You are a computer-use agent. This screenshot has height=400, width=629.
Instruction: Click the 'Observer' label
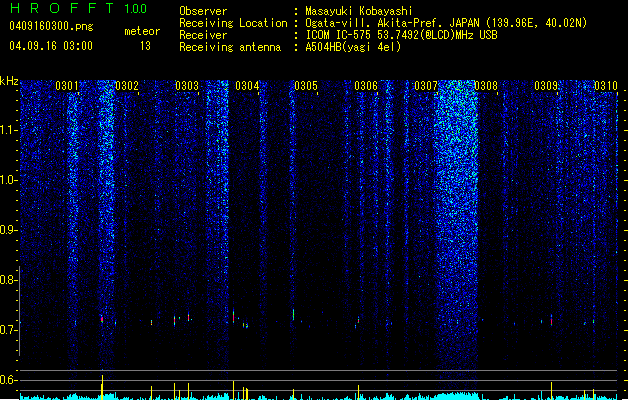pyautogui.click(x=203, y=11)
